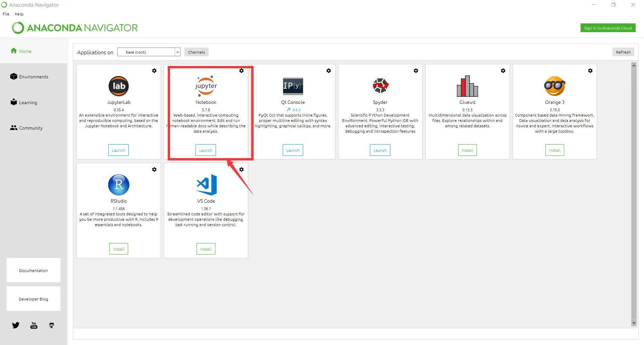The image size is (644, 345).
Task: Click the Glueviz version 0.13.3 text
Action: (468, 110)
